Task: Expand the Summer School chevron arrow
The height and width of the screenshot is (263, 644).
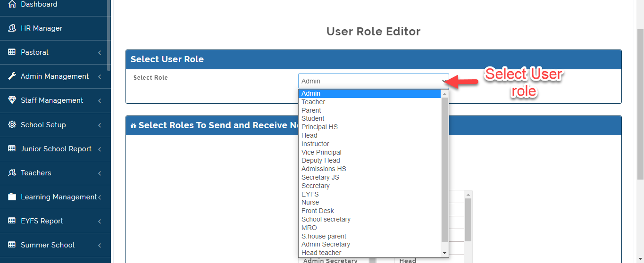Action: [x=100, y=246]
